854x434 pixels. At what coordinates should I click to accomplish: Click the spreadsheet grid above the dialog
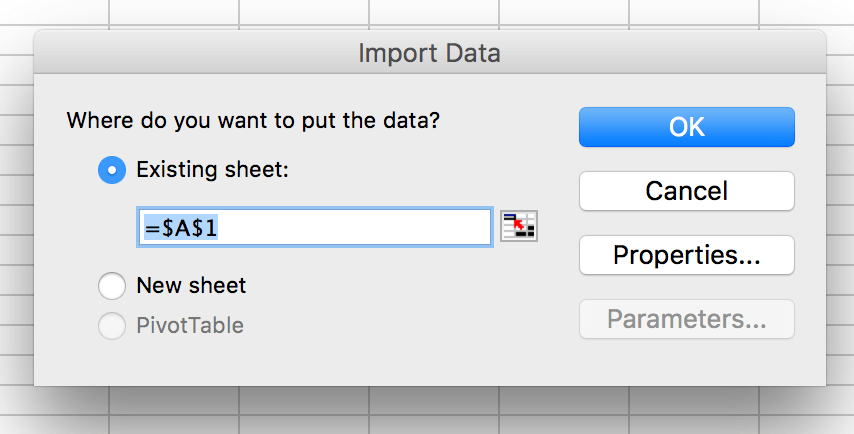(x=430, y=12)
